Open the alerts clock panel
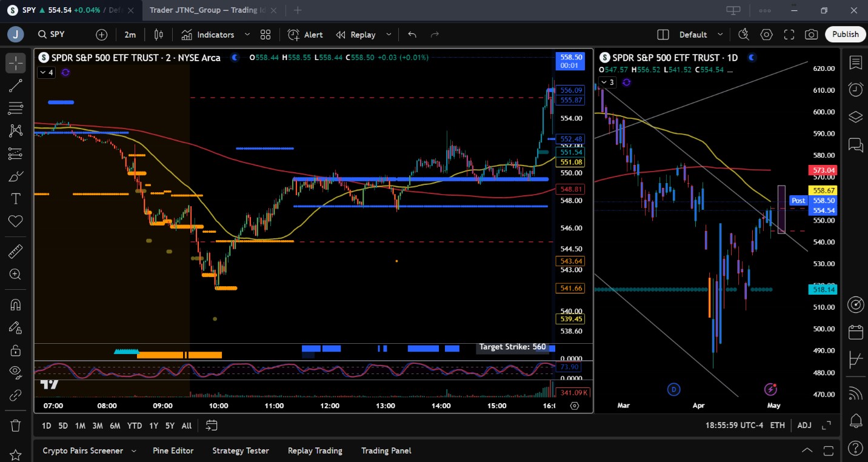The height and width of the screenshot is (462, 868). [x=856, y=90]
